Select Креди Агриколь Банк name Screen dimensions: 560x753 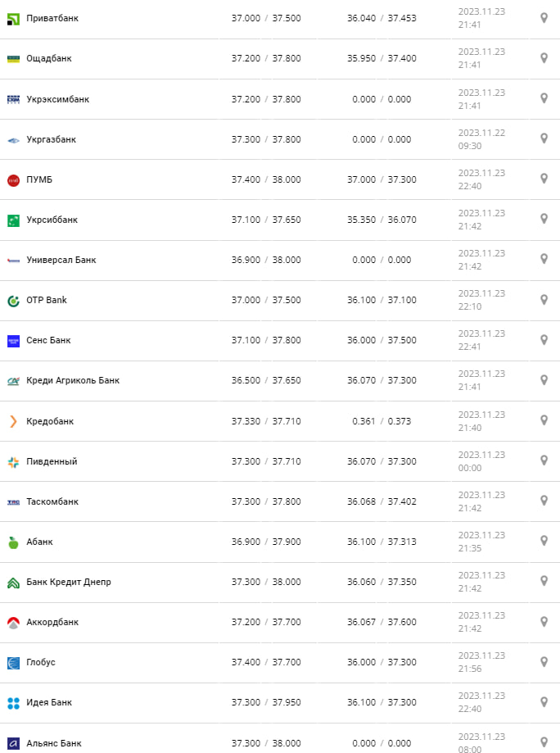coord(73,380)
